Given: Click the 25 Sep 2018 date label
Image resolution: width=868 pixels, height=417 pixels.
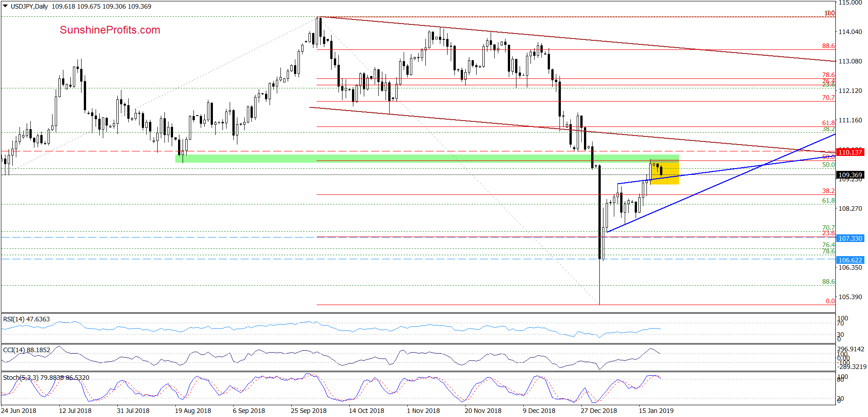Looking at the screenshot, I should (309, 411).
